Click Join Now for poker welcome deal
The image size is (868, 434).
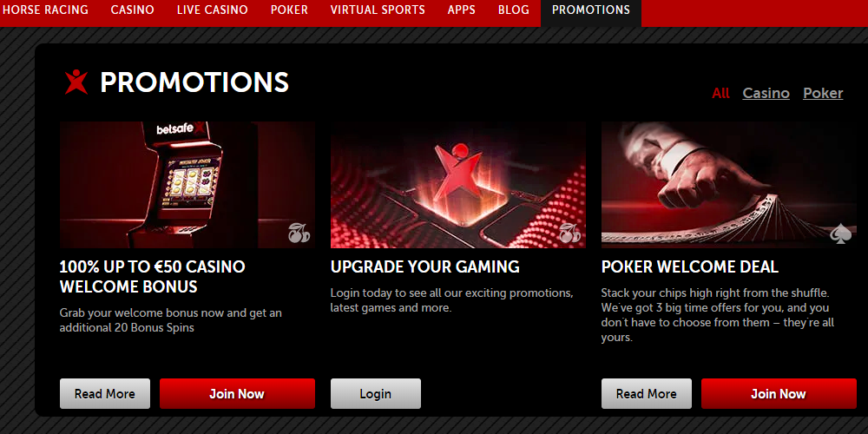[x=779, y=393]
